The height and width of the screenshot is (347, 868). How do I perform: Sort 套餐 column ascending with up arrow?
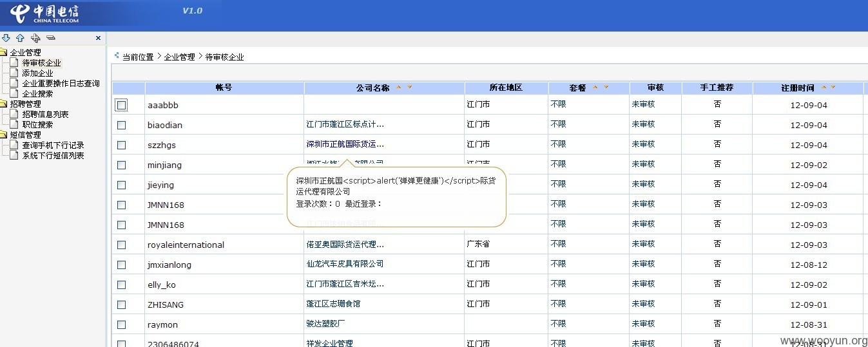pos(595,87)
